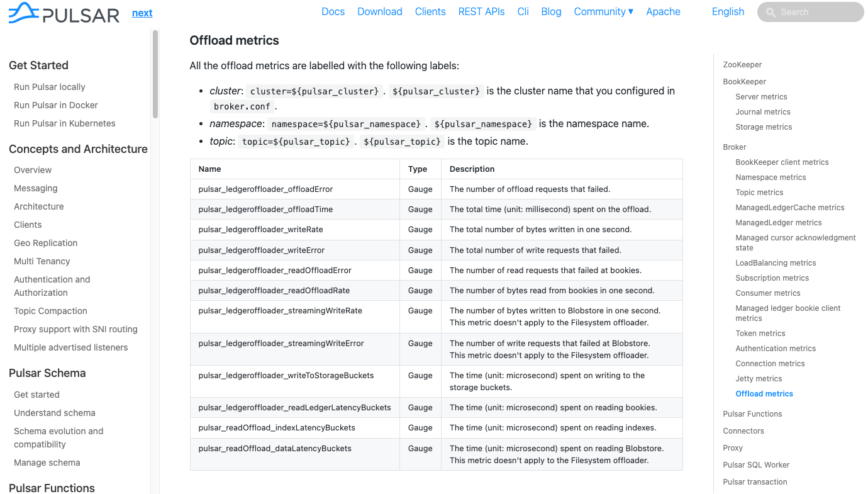Viewport: 868px width, 494px height.
Task: Open schema 'Get started' page
Action: coord(36,395)
